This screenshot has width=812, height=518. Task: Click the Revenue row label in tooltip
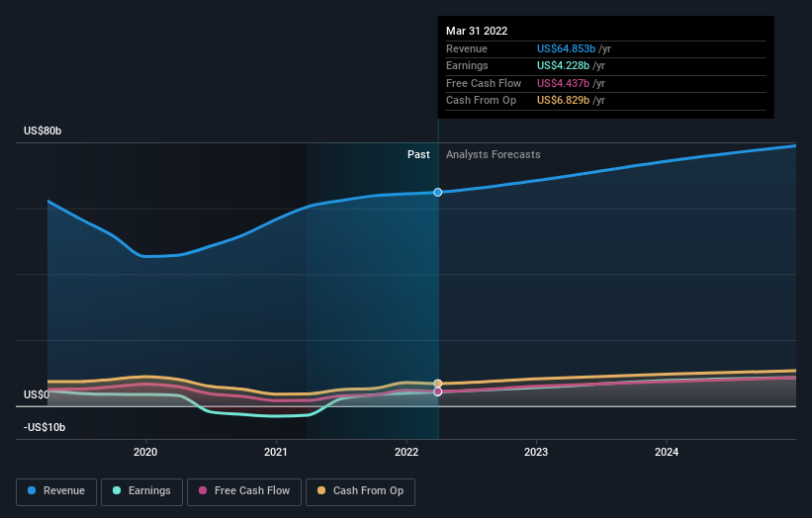point(467,48)
